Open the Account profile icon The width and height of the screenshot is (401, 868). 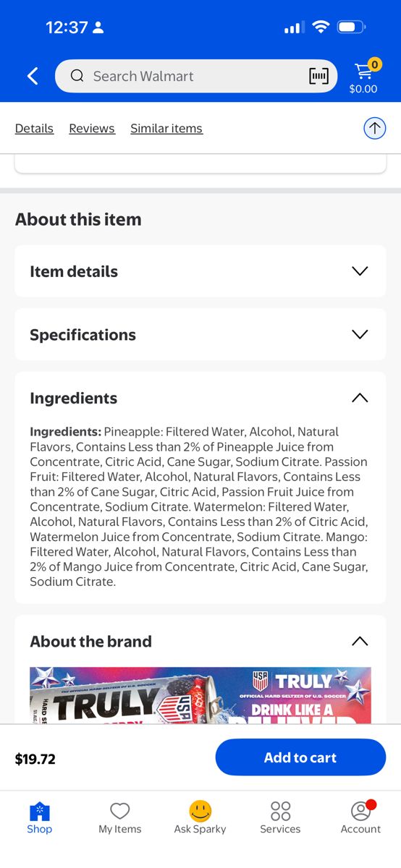coord(360,811)
